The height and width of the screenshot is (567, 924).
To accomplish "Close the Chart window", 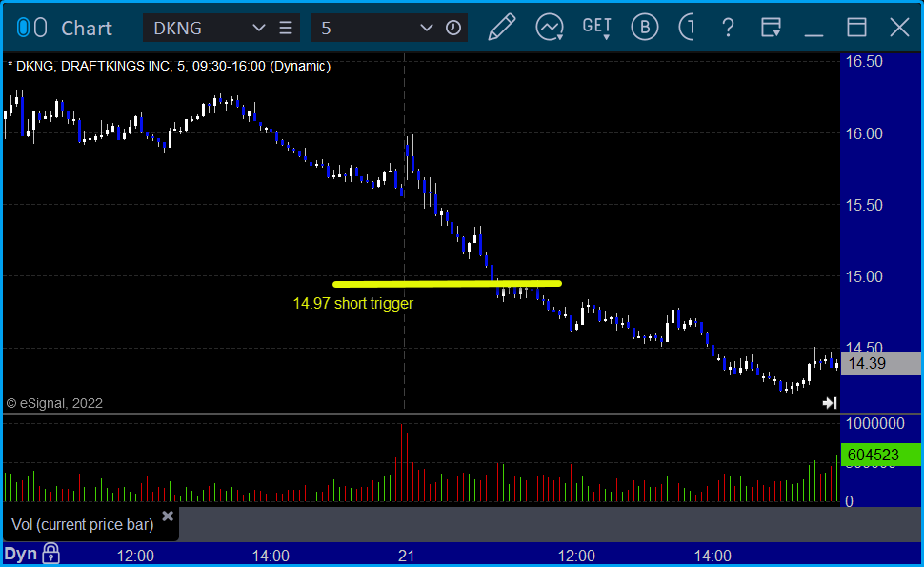I will click(900, 28).
